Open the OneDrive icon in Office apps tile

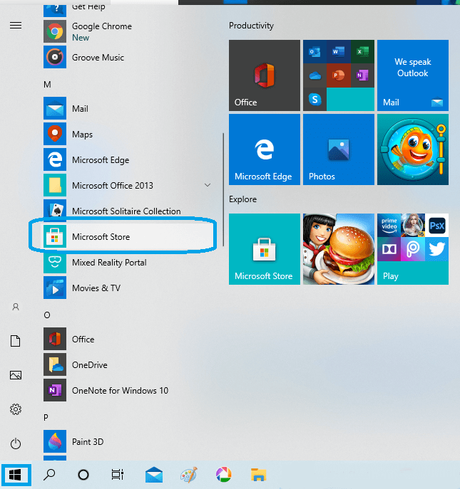(315, 76)
